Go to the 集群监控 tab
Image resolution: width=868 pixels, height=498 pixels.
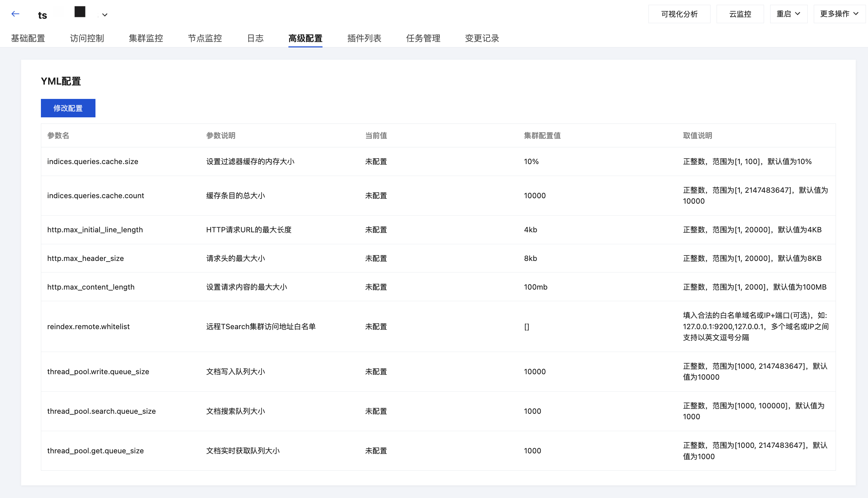point(146,38)
